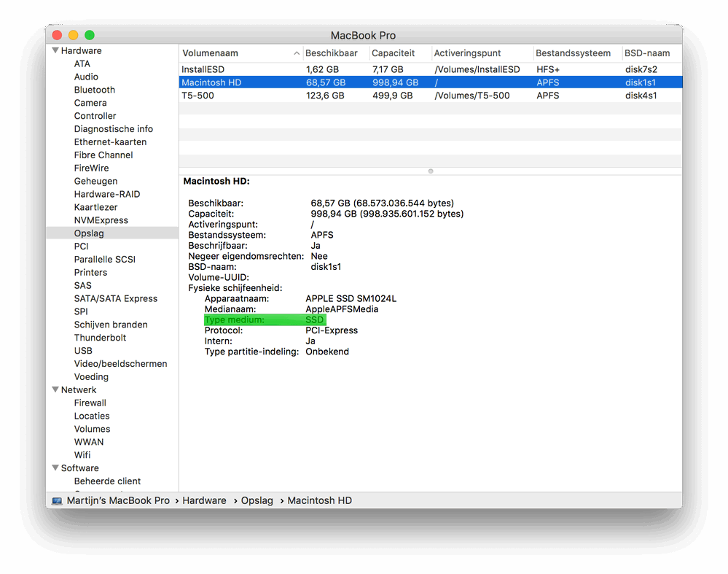The height and width of the screenshot is (574, 728).
Task: Minimize the window with yellow button
Action: coord(74,35)
